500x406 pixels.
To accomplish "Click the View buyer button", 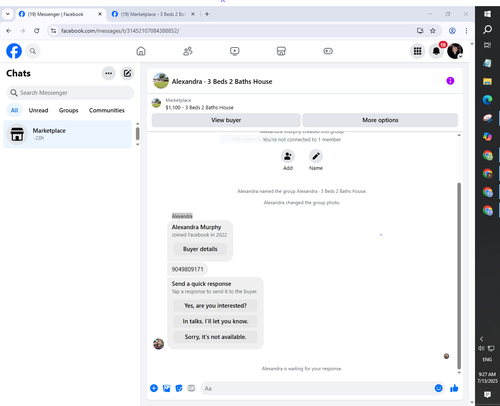I will 226,120.
